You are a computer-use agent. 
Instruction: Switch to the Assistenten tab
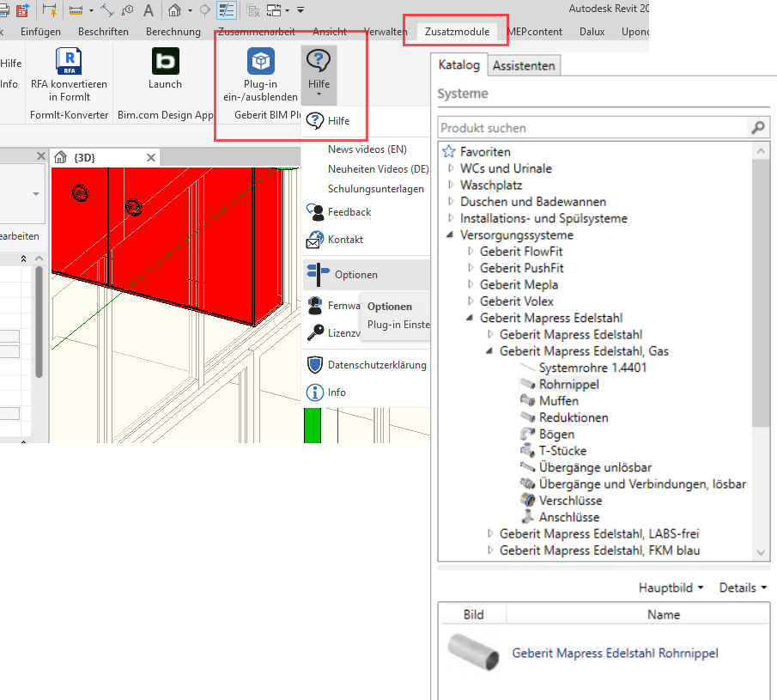tap(525, 65)
